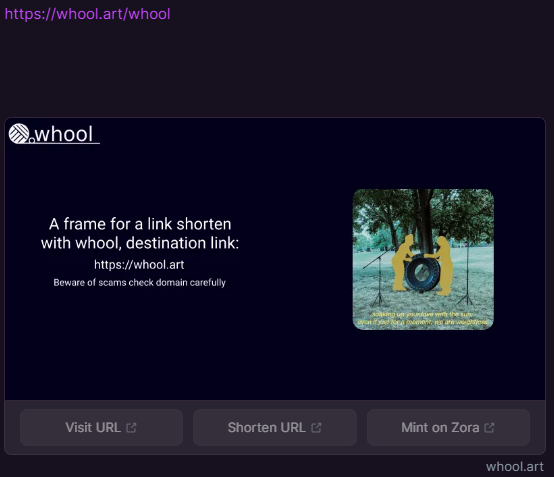Click the external-link icon on Visit URL
Image resolution: width=554 pixels, height=477 pixels.
pyautogui.click(x=131, y=428)
